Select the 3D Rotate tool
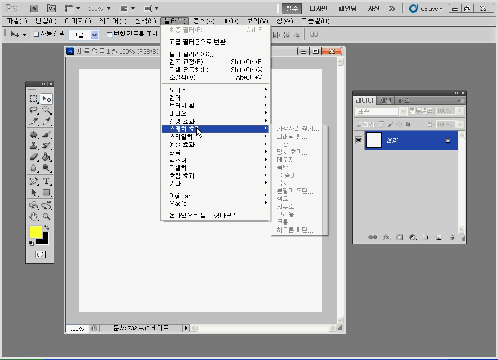 [34, 205]
